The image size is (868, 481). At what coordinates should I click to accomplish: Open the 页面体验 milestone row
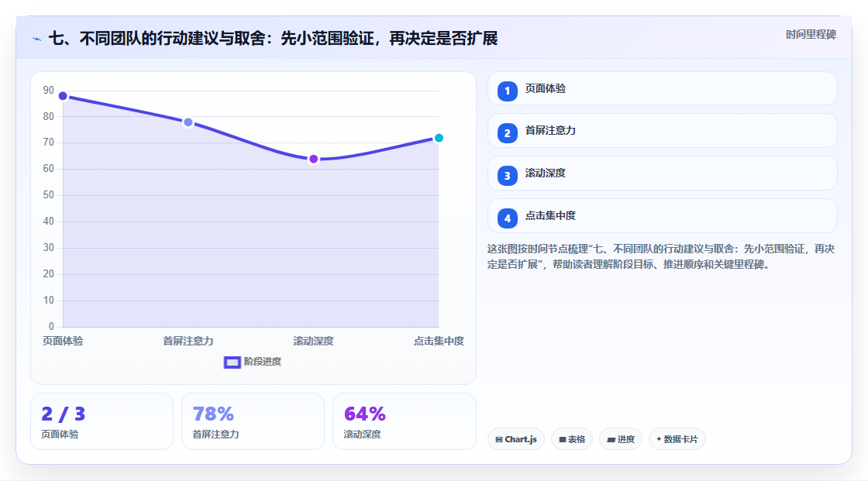pos(662,88)
